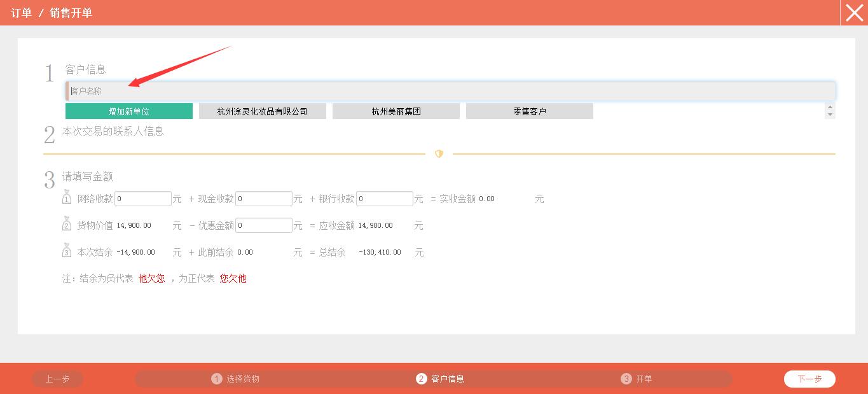
Task: Click the 增加新单位 green button
Action: pyautogui.click(x=129, y=110)
